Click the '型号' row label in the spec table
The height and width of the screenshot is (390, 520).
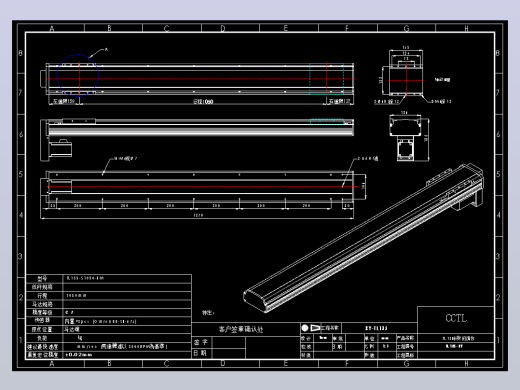[42, 278]
